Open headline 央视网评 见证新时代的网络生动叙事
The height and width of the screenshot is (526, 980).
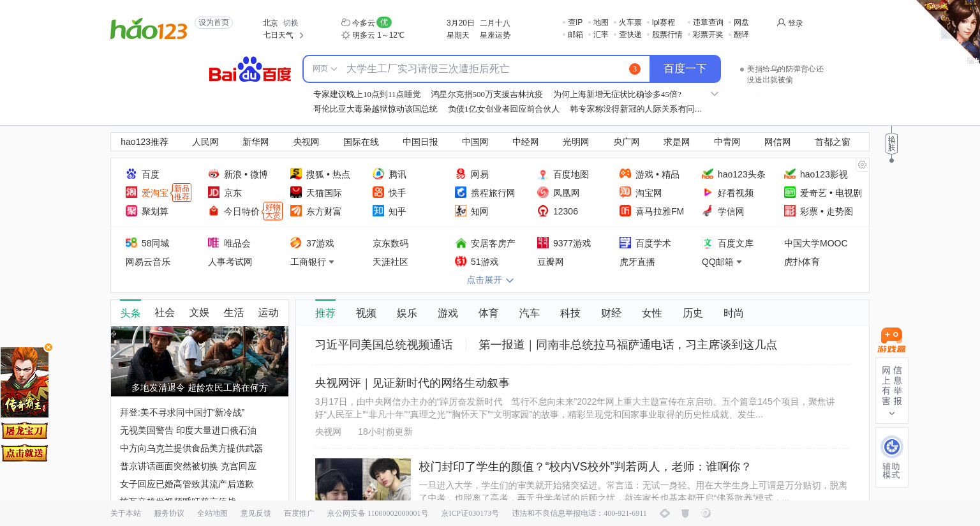click(x=412, y=383)
